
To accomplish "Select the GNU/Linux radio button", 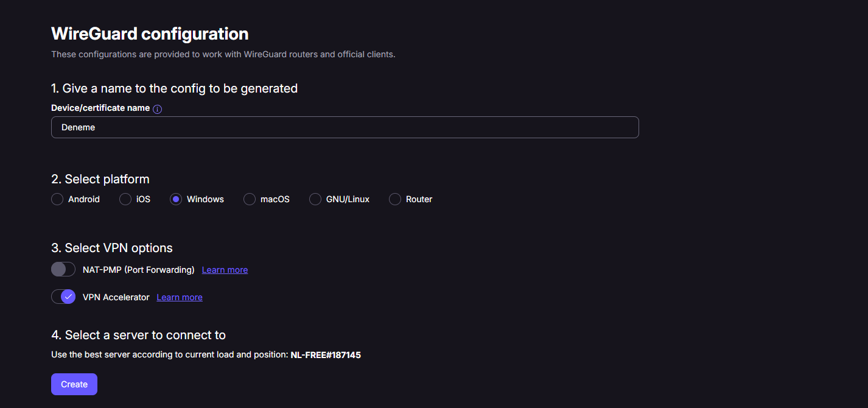I will point(315,199).
